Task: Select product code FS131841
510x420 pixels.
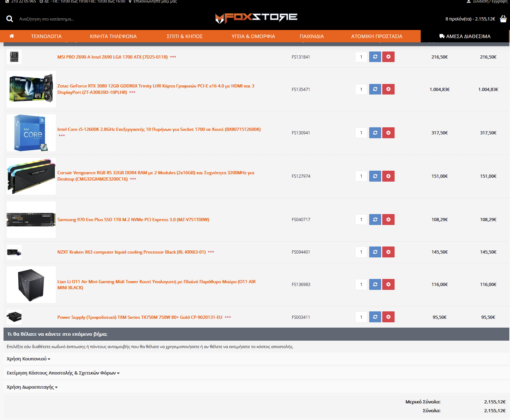Action: 301,57
